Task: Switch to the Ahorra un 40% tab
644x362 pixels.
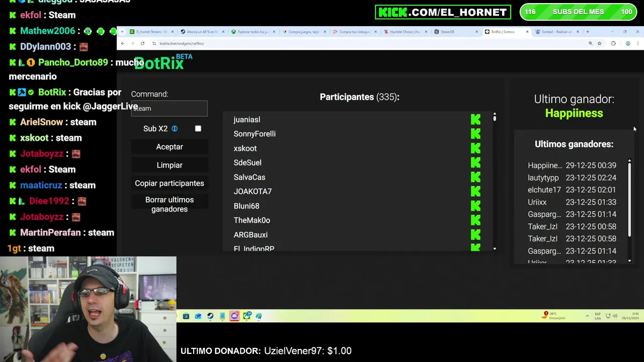Action: point(202,32)
